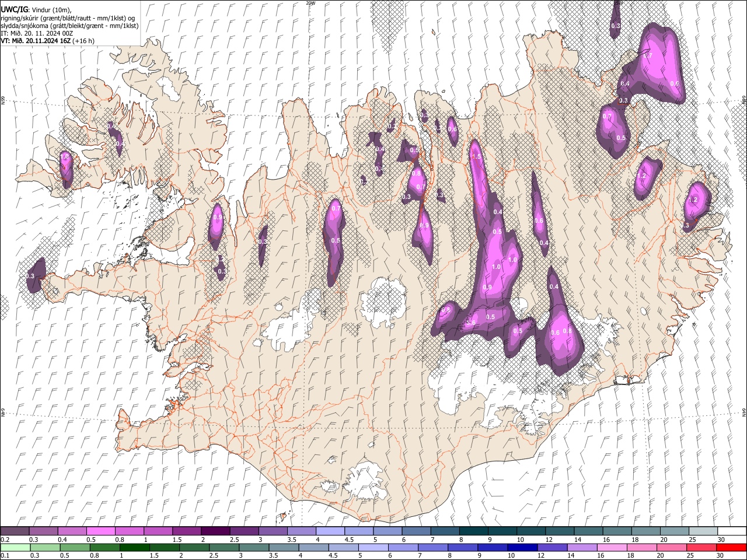
Task: Select the dark mauve 0.2 swatch, upper legend
Action: (x=15, y=531)
